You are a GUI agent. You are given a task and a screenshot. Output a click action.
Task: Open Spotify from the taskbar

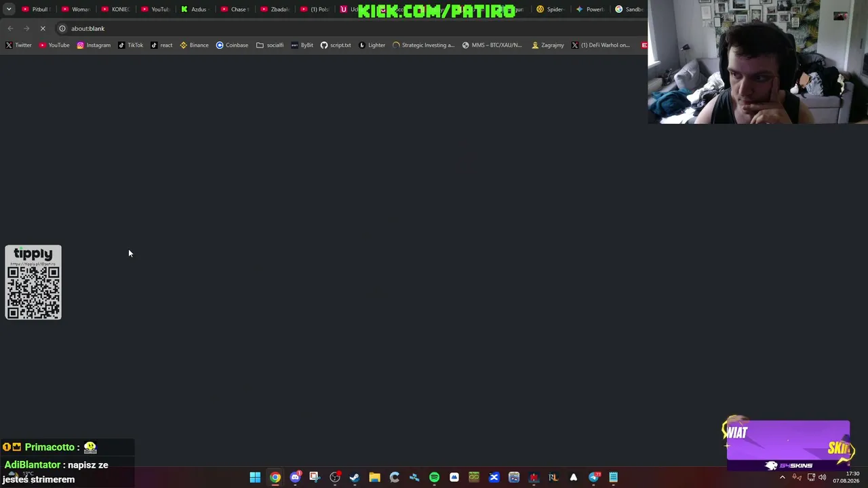(434, 477)
